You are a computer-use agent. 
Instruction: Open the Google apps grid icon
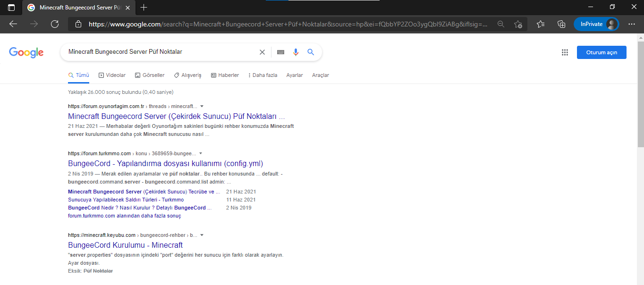coord(565,52)
